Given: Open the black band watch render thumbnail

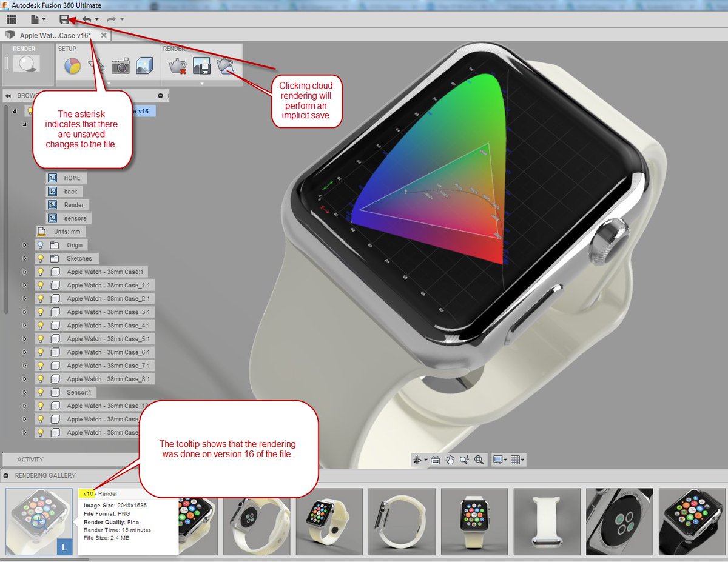Looking at the screenshot, I should (693, 521).
